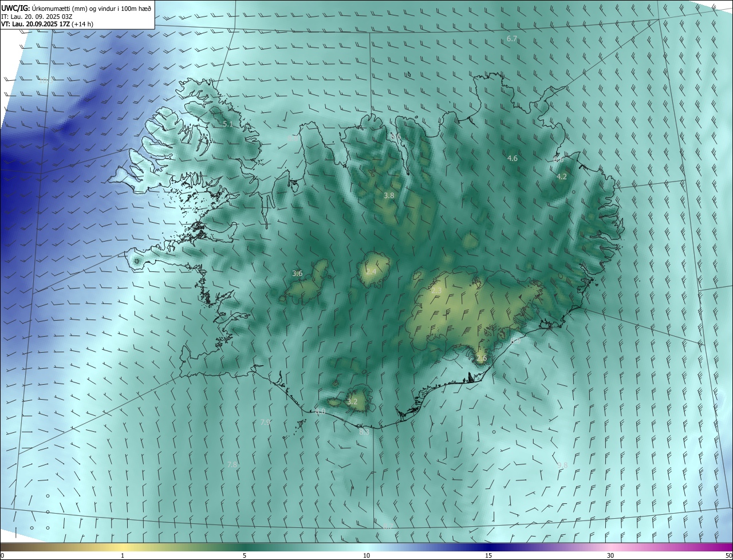
Task: Select the 5.1 value over the Westfjords
Action: 228,124
